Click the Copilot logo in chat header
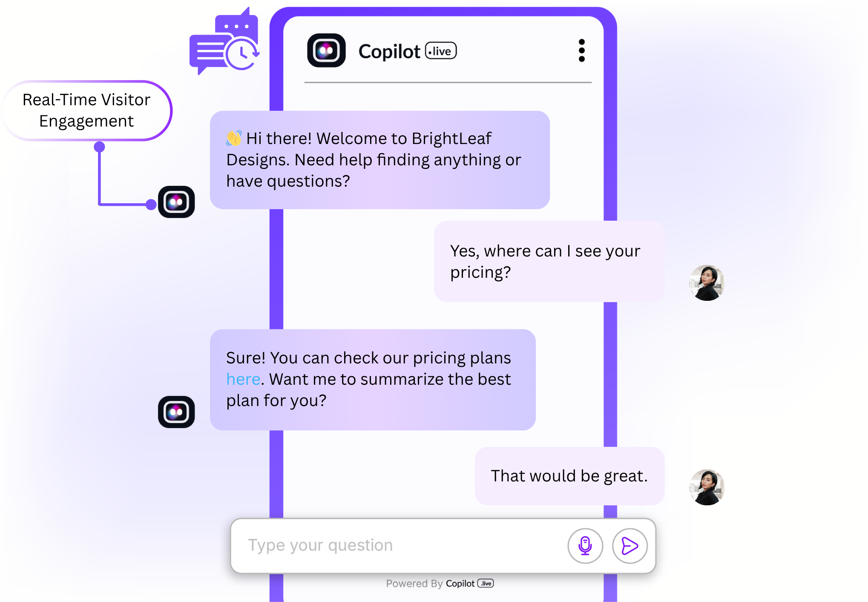The height and width of the screenshot is (602, 868). click(x=326, y=50)
